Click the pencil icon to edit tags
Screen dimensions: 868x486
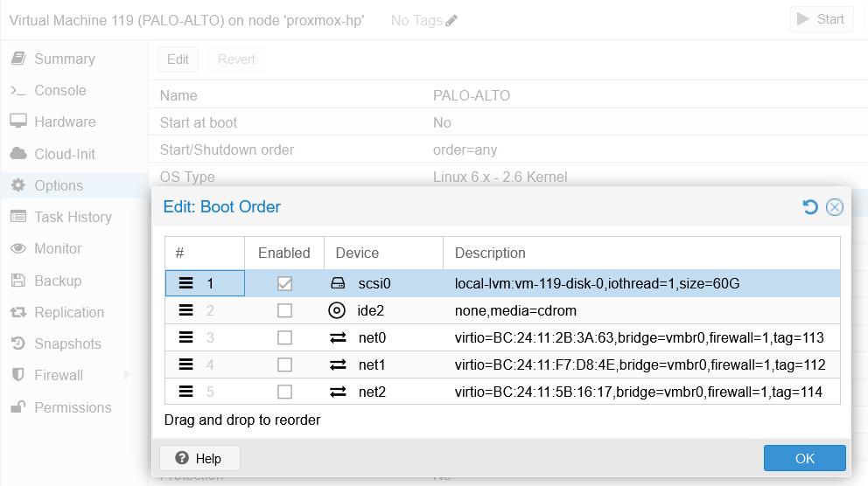[451, 20]
